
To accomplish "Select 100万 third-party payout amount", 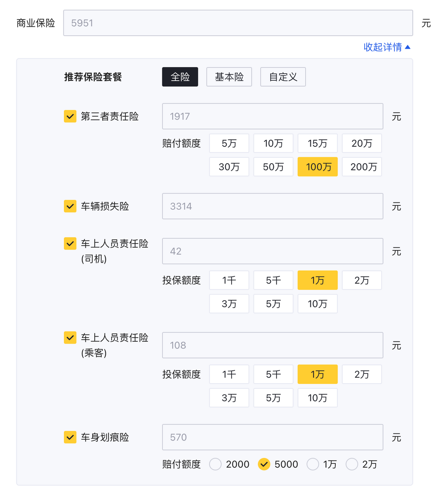I will click(317, 167).
